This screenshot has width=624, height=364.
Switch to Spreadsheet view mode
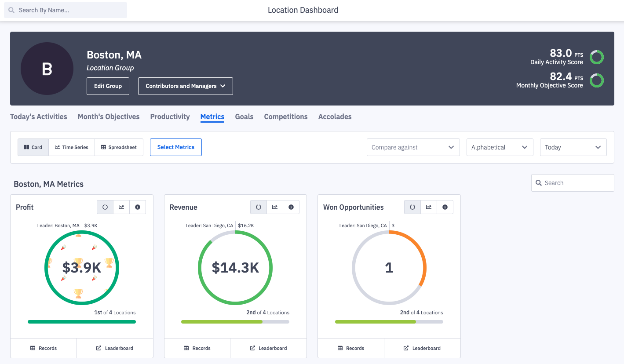119,147
